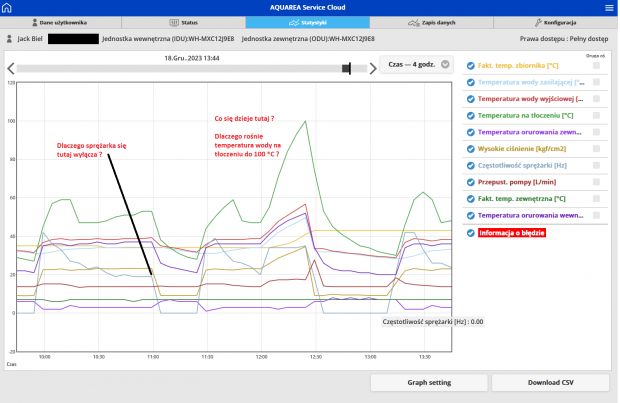
Task: Step the timeline back with the left arrow
Action: [10, 68]
